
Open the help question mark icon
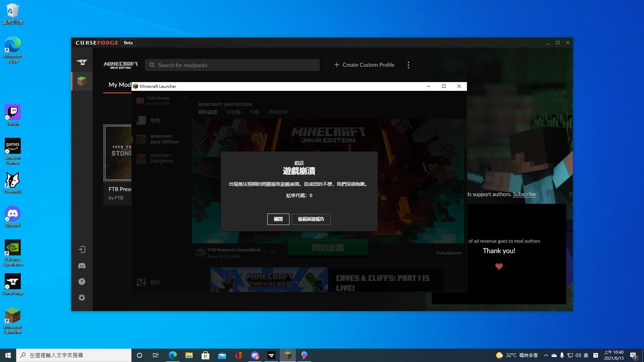click(x=82, y=282)
